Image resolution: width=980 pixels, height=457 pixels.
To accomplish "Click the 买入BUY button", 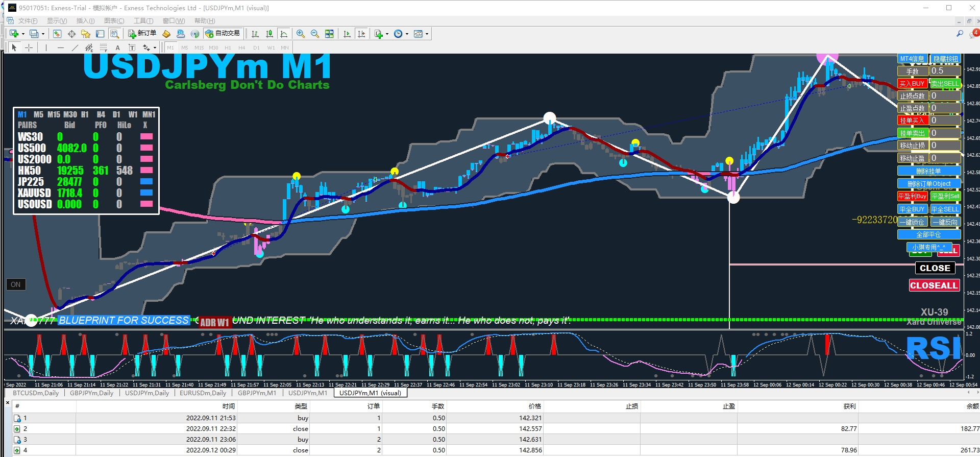I will pos(912,84).
